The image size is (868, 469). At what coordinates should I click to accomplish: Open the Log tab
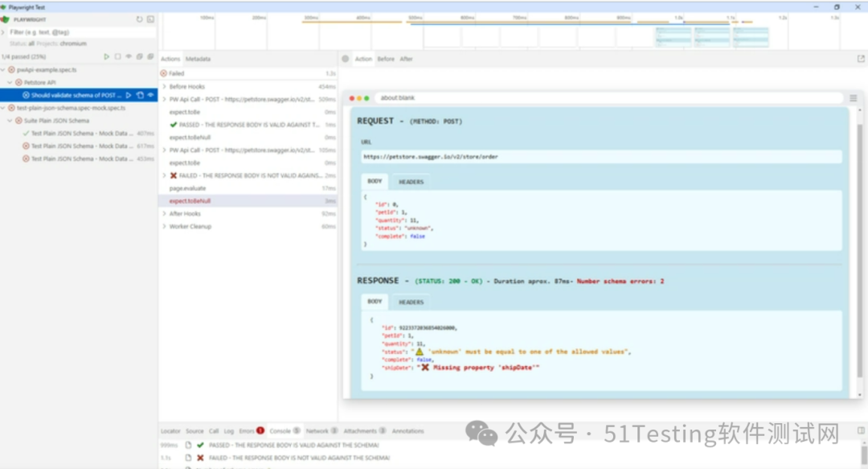(228, 430)
